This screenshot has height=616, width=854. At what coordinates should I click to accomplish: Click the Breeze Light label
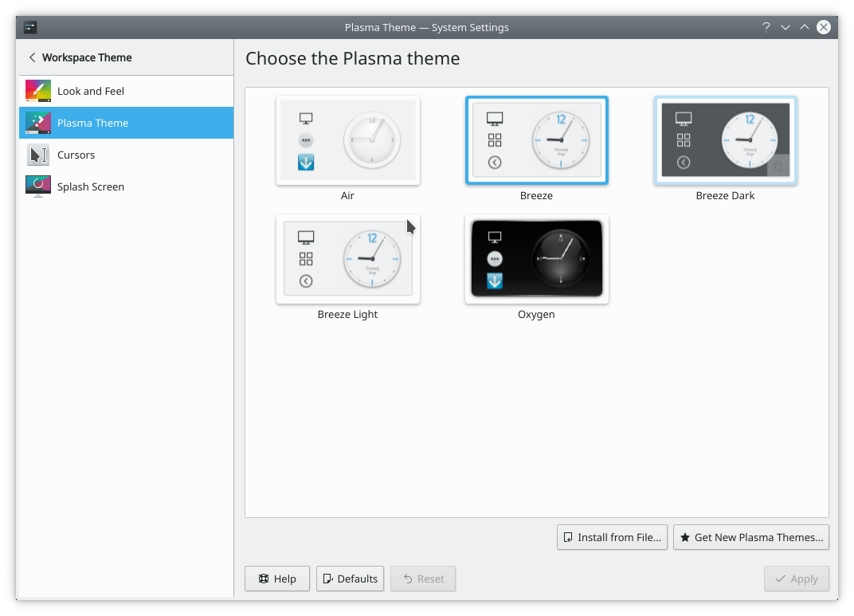click(347, 314)
